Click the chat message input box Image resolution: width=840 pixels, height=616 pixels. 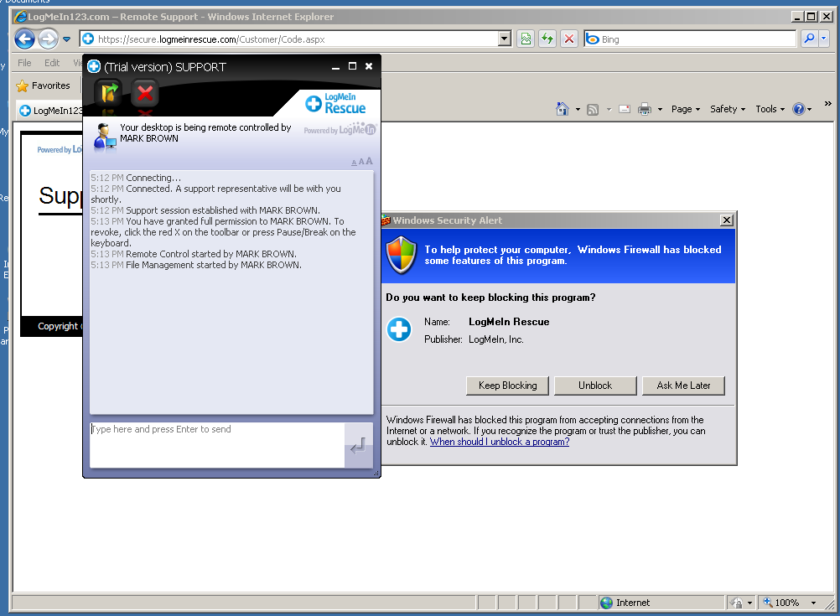217,445
